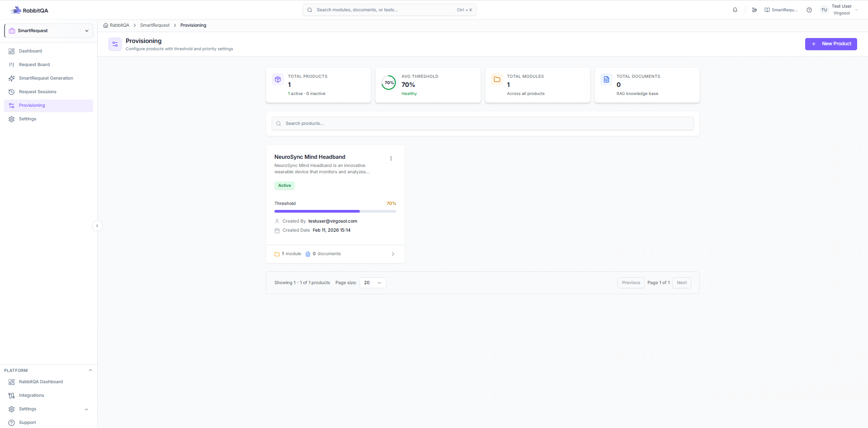Open NeuroSync card three-dot menu
This screenshot has width=868, height=428.
pyautogui.click(x=391, y=158)
